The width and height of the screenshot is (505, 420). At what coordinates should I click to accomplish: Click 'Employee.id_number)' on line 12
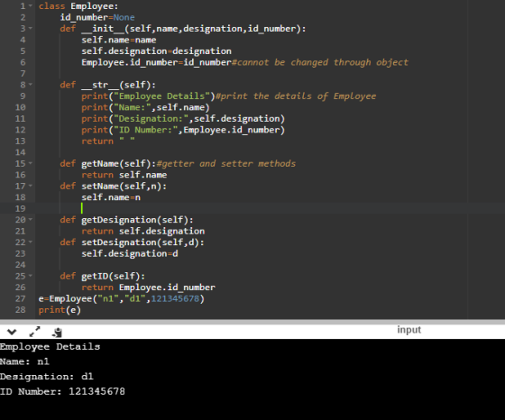[x=234, y=130]
